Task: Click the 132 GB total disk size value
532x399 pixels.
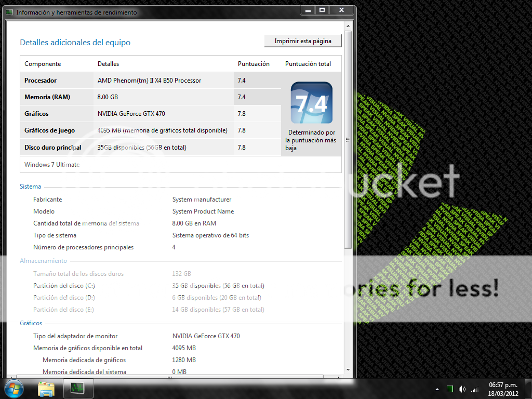Action: tap(181, 274)
